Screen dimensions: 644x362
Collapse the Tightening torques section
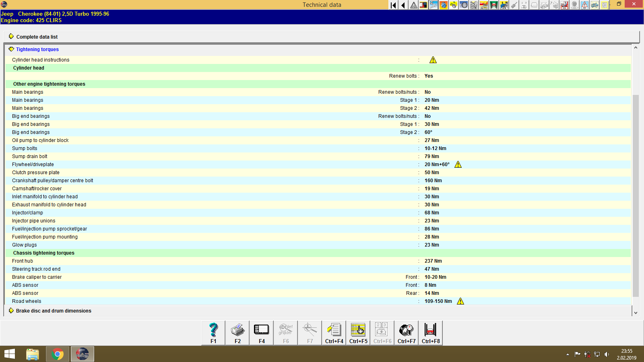(x=11, y=49)
